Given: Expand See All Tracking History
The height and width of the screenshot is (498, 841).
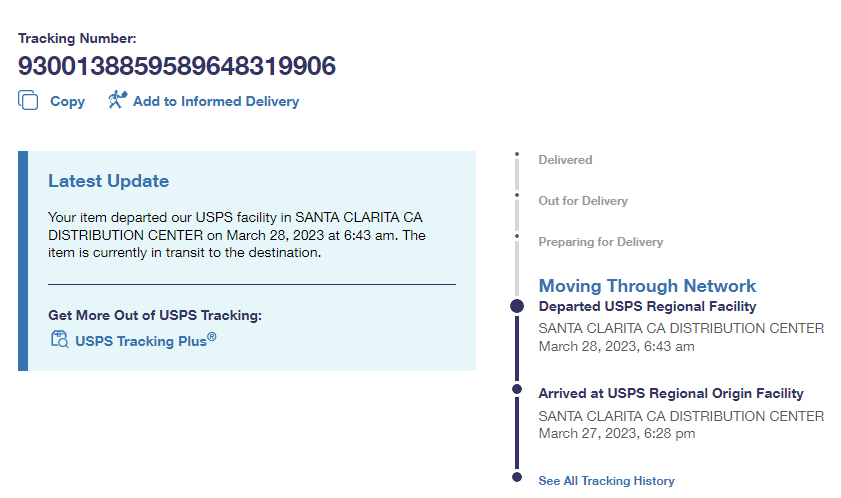Looking at the screenshot, I should 606,481.
